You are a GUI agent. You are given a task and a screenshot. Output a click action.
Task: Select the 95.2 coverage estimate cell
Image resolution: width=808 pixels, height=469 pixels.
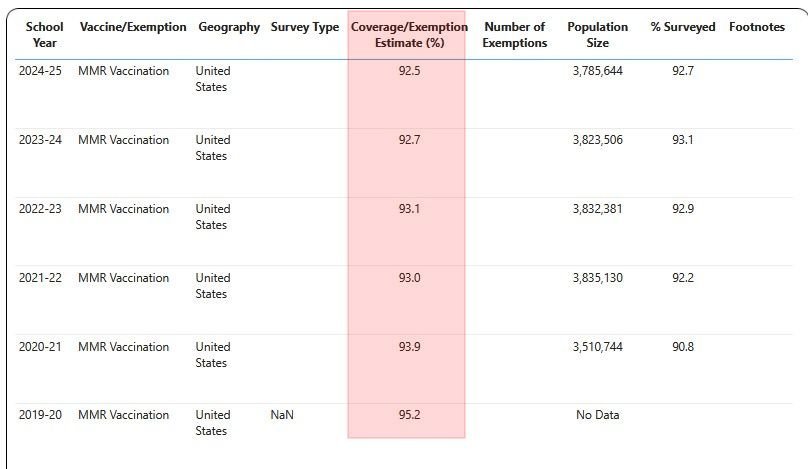point(409,415)
